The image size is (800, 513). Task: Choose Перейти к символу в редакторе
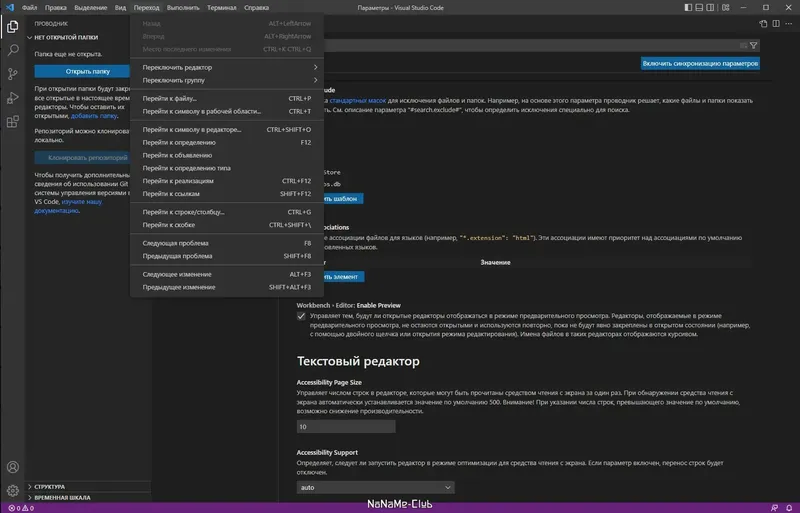click(x=227, y=130)
